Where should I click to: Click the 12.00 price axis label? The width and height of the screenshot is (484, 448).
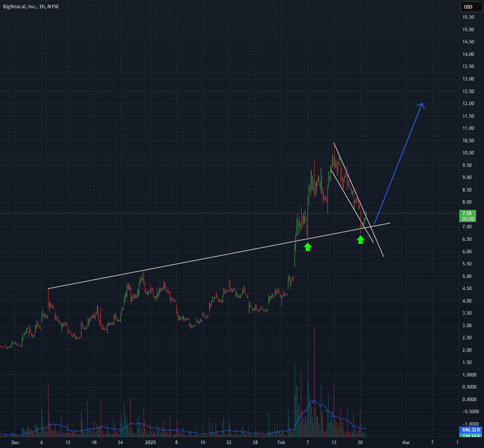click(x=468, y=104)
